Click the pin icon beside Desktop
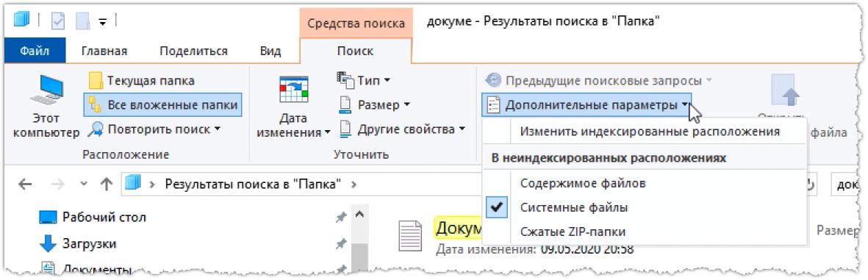 point(342,218)
